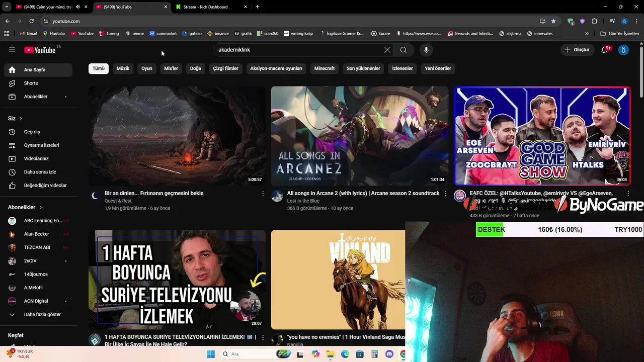644x362 pixels.
Task: Open the Chrome three-dot menu
Action: click(637, 21)
